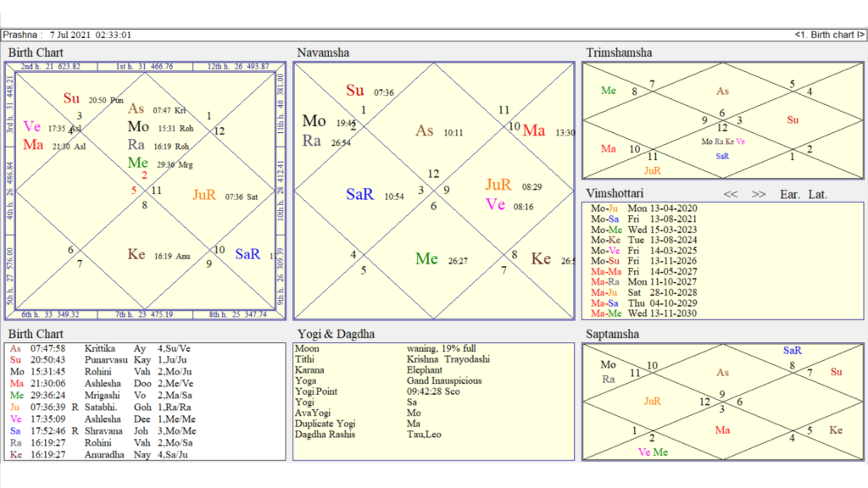Click Ke 16:19 Anu in the Birth Chart diagram
The height and width of the screenshot is (488, 868).
point(159,254)
